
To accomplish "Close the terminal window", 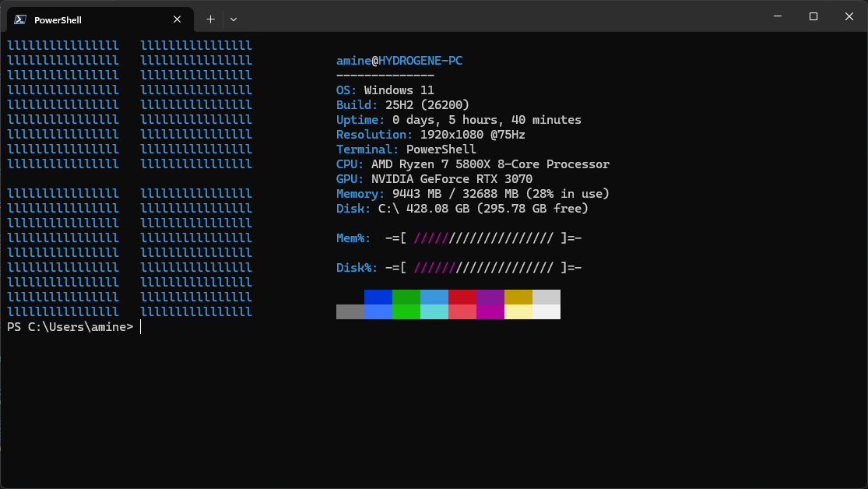I will coord(849,16).
